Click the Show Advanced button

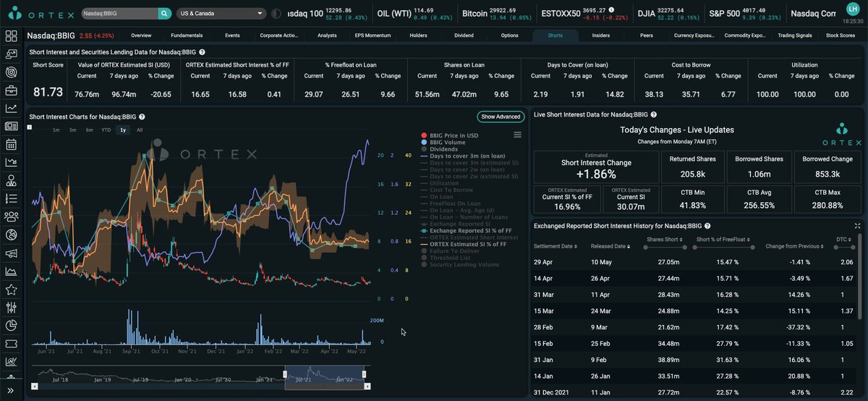501,117
